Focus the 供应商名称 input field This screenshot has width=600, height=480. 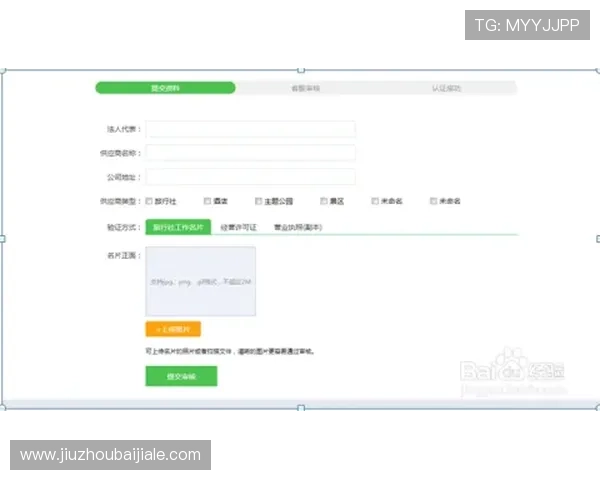coord(250,153)
